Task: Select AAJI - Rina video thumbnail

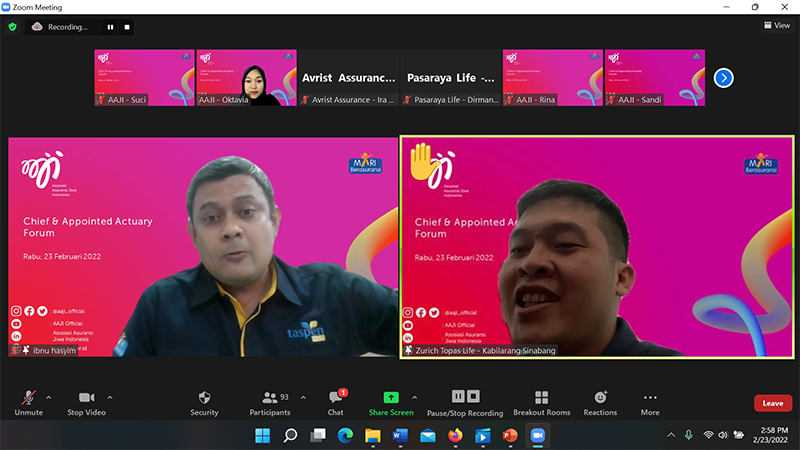Action: pyautogui.click(x=553, y=78)
